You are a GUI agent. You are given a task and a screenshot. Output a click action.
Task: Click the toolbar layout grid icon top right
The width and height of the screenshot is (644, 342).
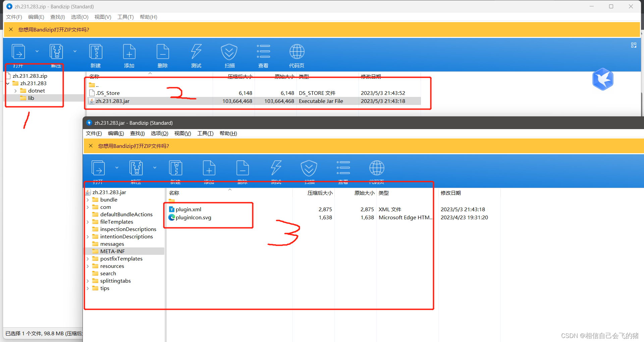[x=634, y=45]
